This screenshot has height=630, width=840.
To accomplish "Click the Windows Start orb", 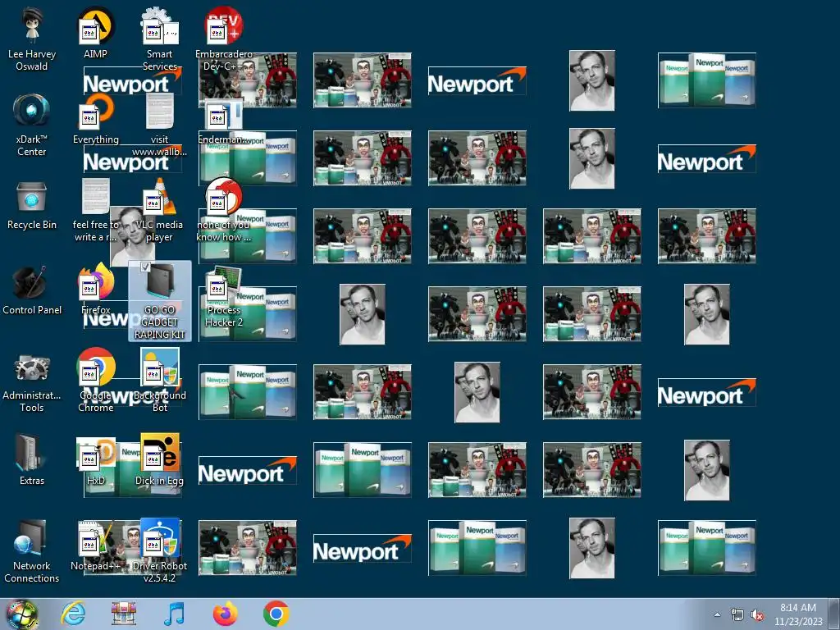I will 21,614.
